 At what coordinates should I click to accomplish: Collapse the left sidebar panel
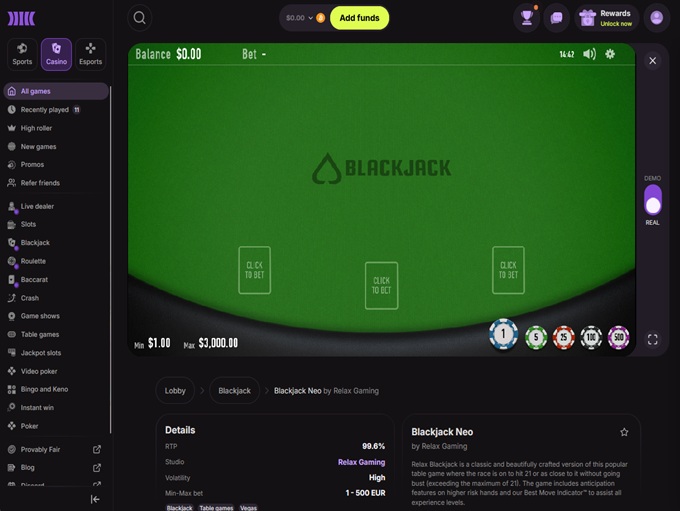pos(95,499)
